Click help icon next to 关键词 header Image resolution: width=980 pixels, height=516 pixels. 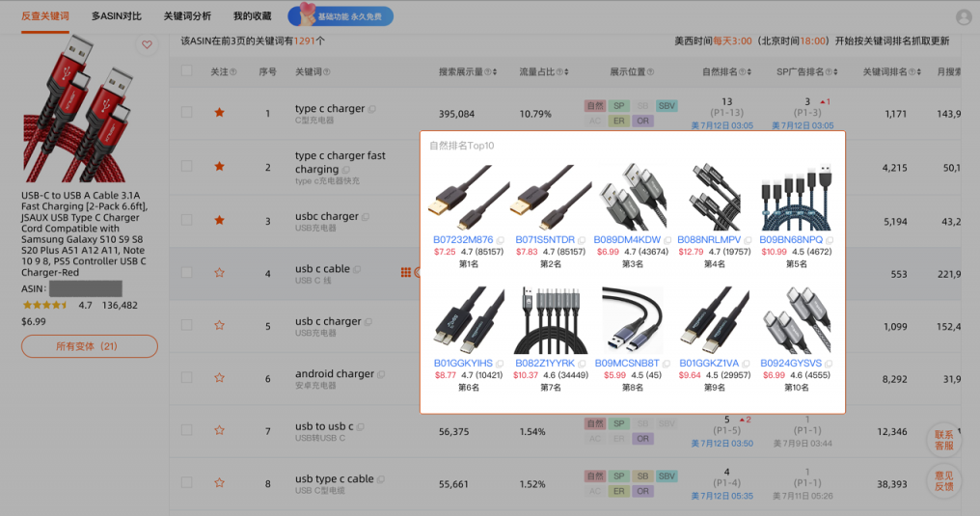[x=328, y=72]
